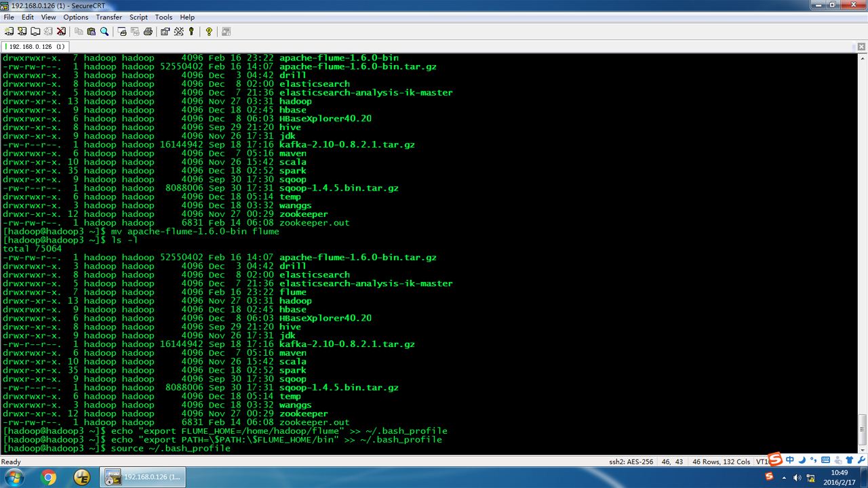868x488 pixels.
Task: Click the "total 75064" terminal line
Action: point(32,249)
